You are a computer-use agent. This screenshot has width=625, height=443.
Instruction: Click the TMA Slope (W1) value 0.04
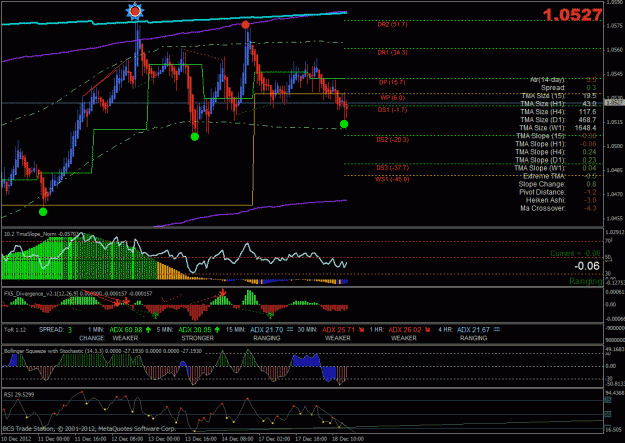(x=590, y=168)
